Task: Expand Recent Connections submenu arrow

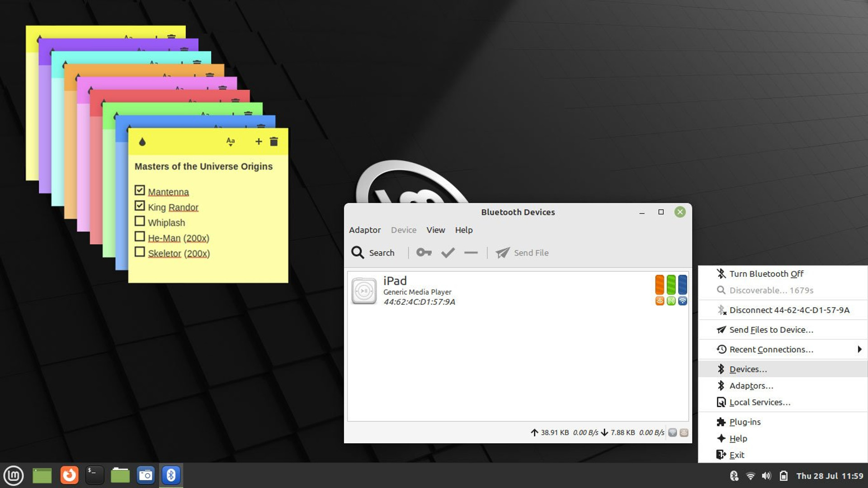Action: click(859, 349)
